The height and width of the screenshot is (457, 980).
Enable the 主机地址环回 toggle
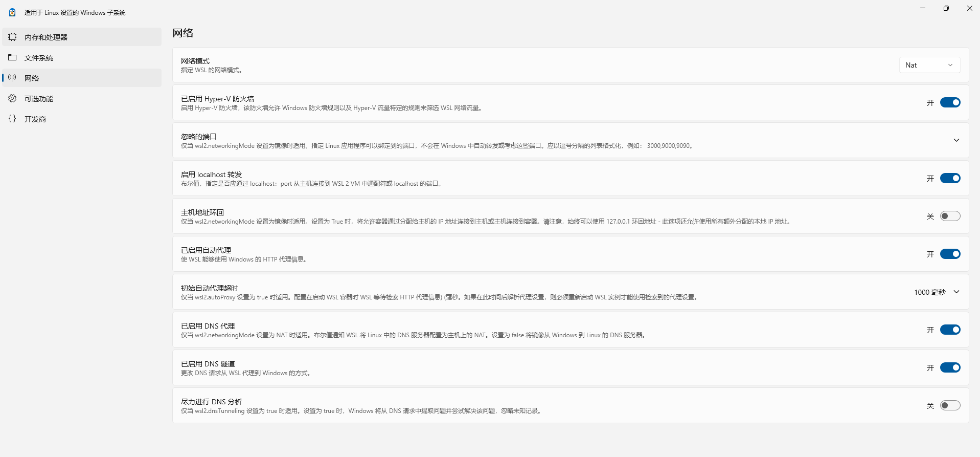[950, 216]
